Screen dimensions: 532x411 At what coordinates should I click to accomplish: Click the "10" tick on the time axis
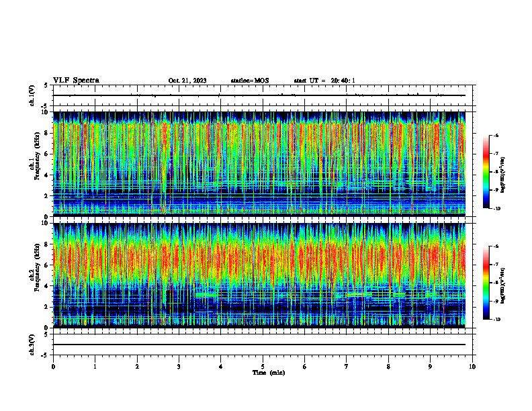click(472, 367)
